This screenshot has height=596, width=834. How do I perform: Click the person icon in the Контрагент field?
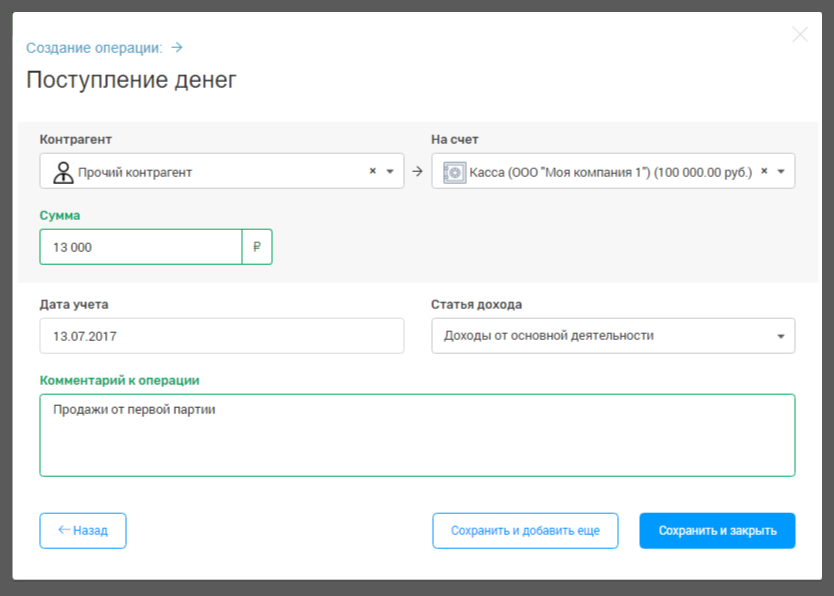63,172
